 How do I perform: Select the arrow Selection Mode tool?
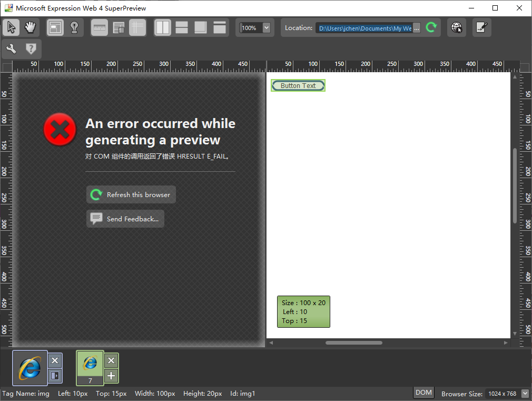pyautogui.click(x=11, y=27)
